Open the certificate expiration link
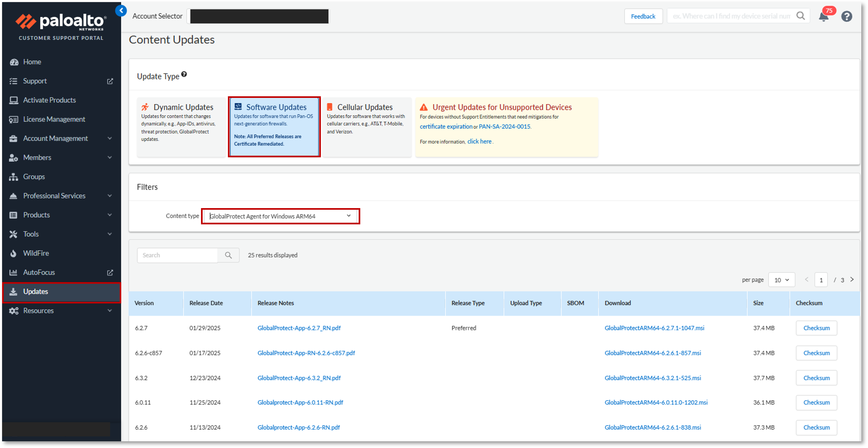This screenshot has height=448, width=868. (x=446, y=127)
